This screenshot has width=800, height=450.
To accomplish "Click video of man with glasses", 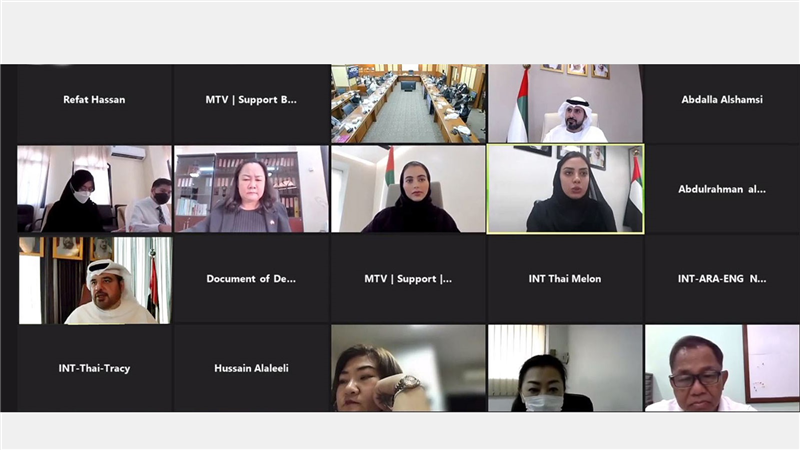I will (721, 368).
